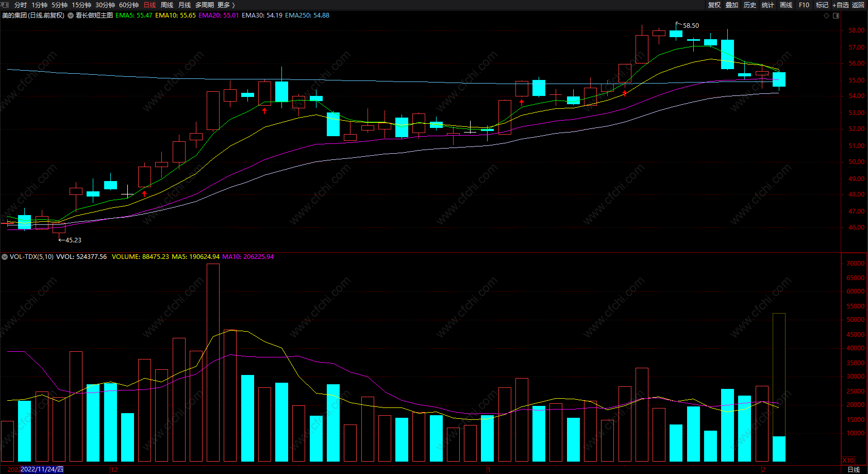Viewport: 868px width, 474px height.
Task: Switch to the 月线 monthly tab
Action: [x=185, y=5]
